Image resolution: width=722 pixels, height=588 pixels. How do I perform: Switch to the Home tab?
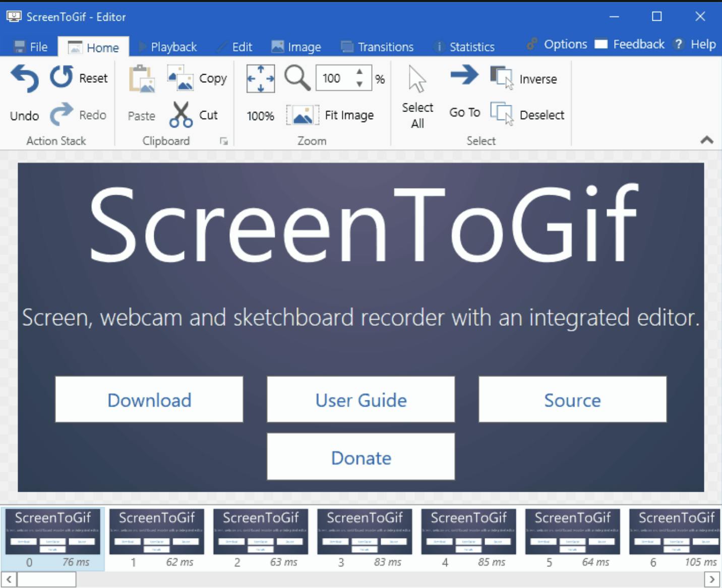94,47
